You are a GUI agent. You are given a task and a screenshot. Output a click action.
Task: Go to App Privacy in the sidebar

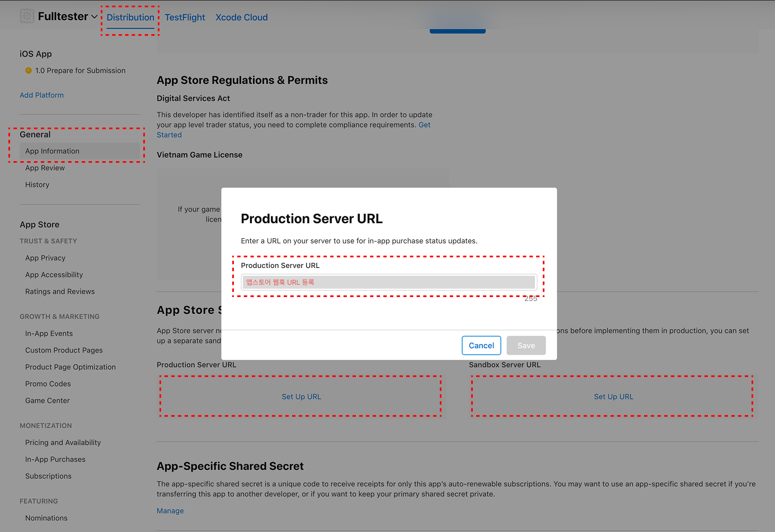[x=45, y=258]
